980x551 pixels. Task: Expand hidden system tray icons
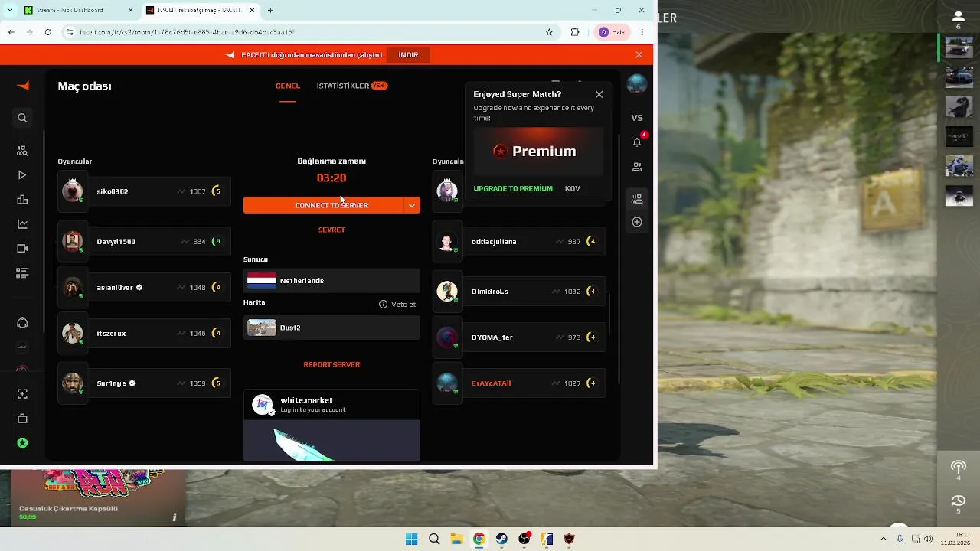pos(883,540)
